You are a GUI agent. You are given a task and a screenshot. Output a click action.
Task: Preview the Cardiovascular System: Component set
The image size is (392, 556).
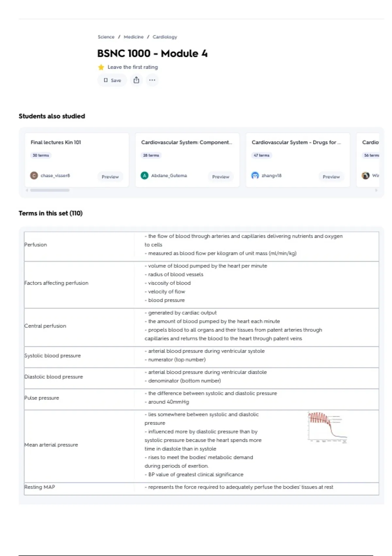click(x=220, y=177)
